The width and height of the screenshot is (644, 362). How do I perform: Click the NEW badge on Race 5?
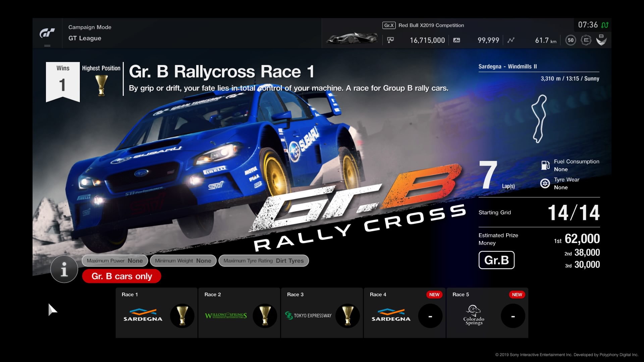tap(517, 295)
